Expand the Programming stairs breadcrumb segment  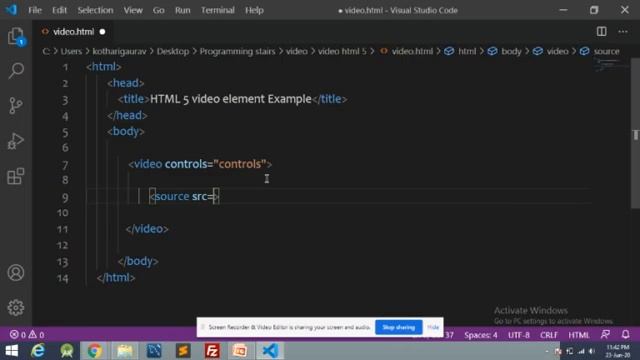tap(237, 51)
